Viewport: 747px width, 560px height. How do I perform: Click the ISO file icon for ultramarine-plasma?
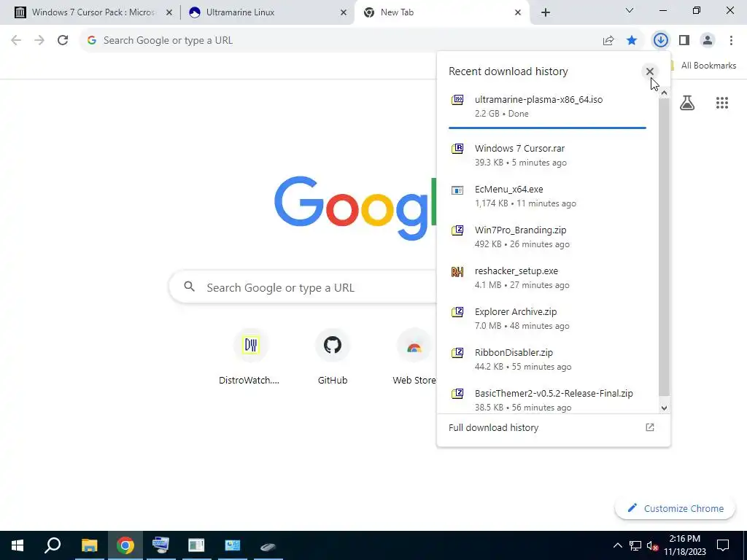[457, 99]
